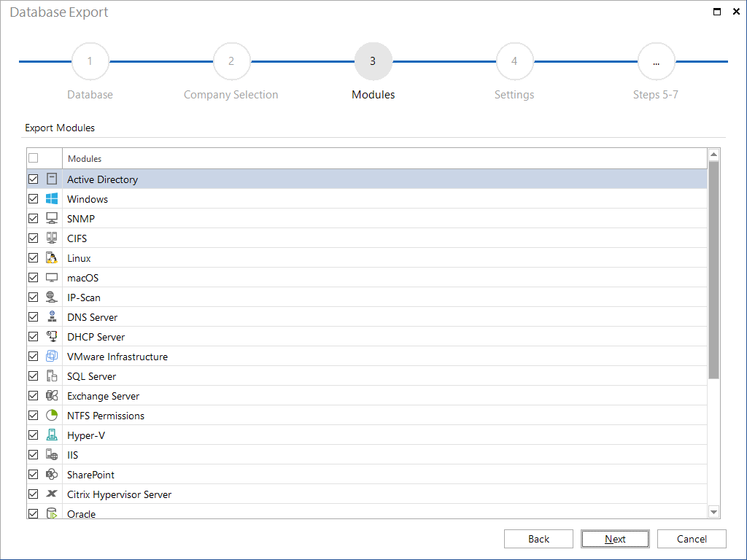The height and width of the screenshot is (560, 747).
Task: Open Steps 5-7 ellipsis circle
Action: (x=657, y=61)
